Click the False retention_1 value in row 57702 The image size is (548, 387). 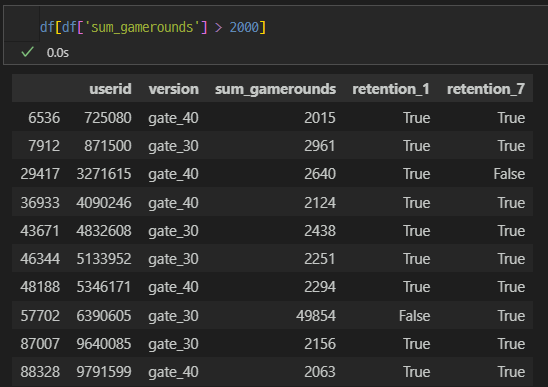coord(414,316)
